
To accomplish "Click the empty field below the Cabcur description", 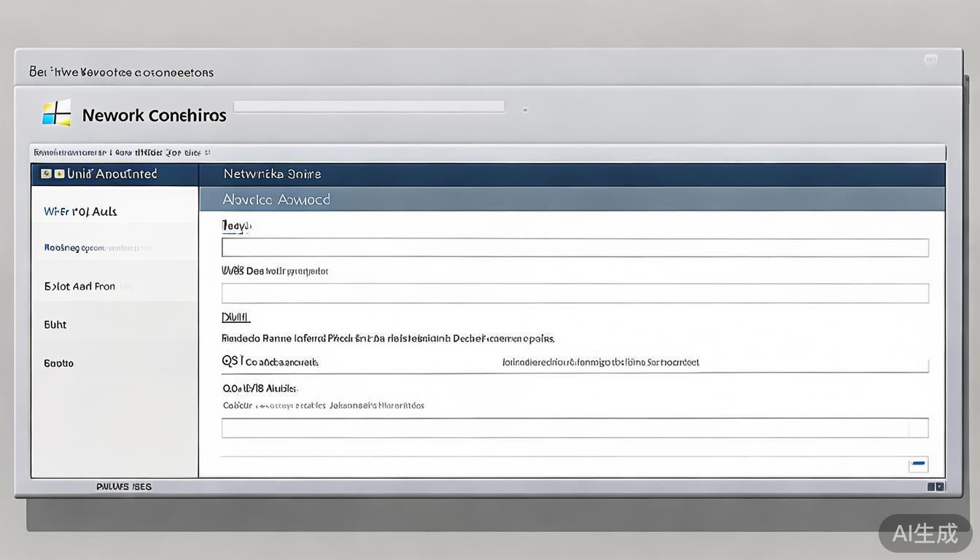I will pos(575,428).
